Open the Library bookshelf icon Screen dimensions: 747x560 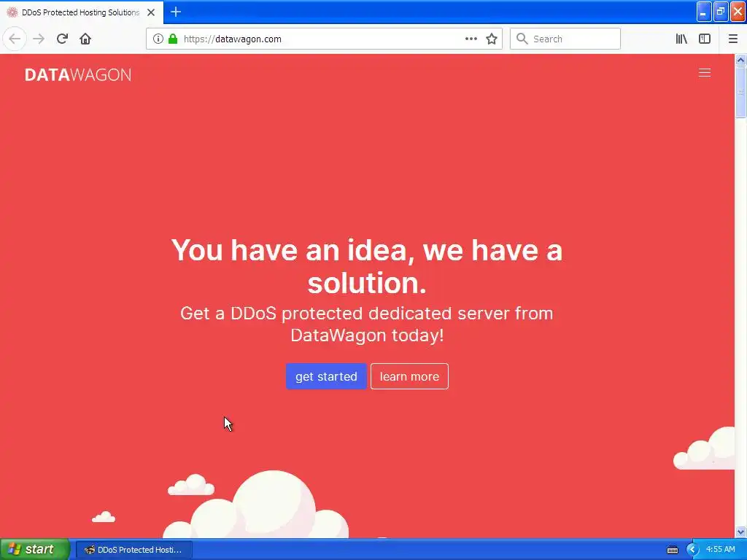(681, 39)
